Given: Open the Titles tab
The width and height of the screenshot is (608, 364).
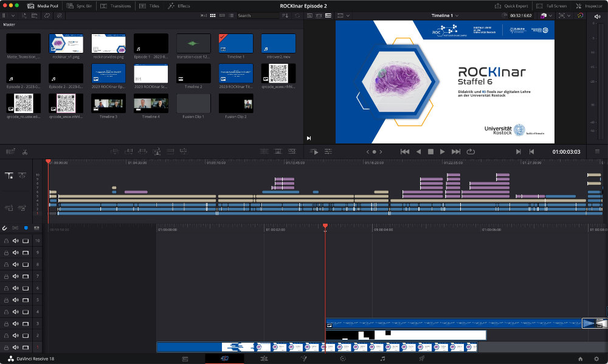Looking at the screenshot, I should click(150, 6).
